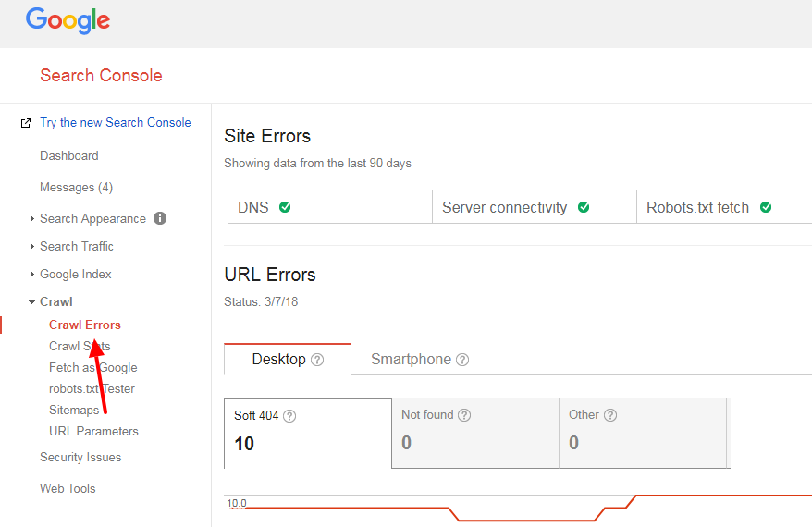Click the help icon beside Not found
The width and height of the screenshot is (812, 527).
click(464, 416)
